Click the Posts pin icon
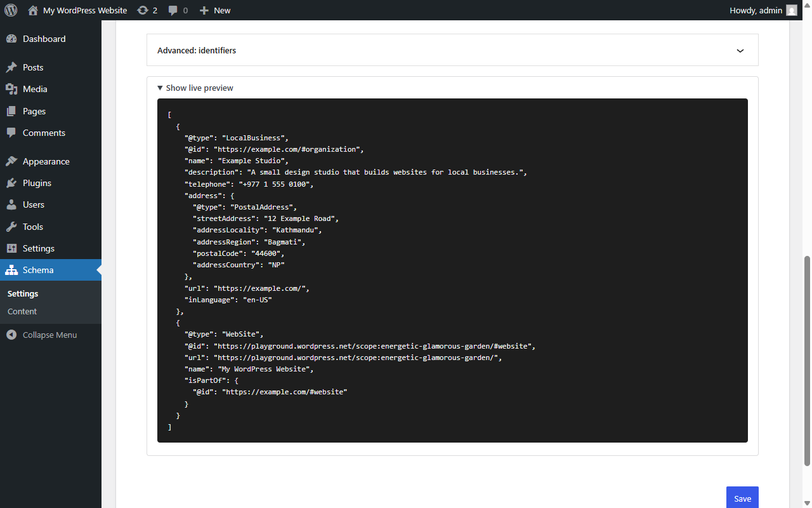This screenshot has height=508, width=812. (x=11, y=67)
